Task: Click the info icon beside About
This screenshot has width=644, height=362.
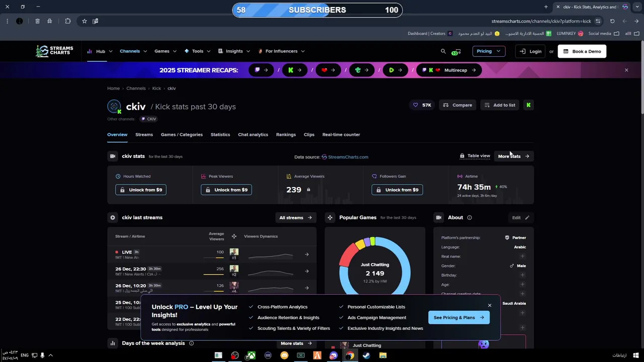Action: [x=469, y=218]
